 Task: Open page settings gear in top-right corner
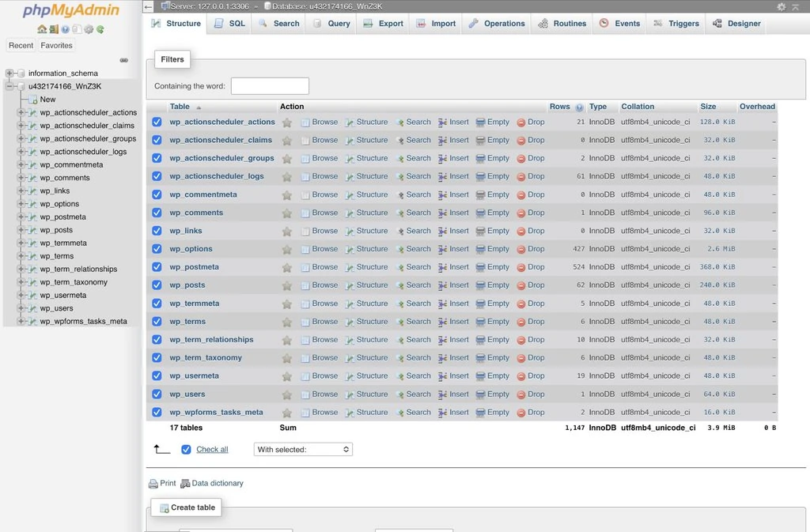click(x=782, y=6)
